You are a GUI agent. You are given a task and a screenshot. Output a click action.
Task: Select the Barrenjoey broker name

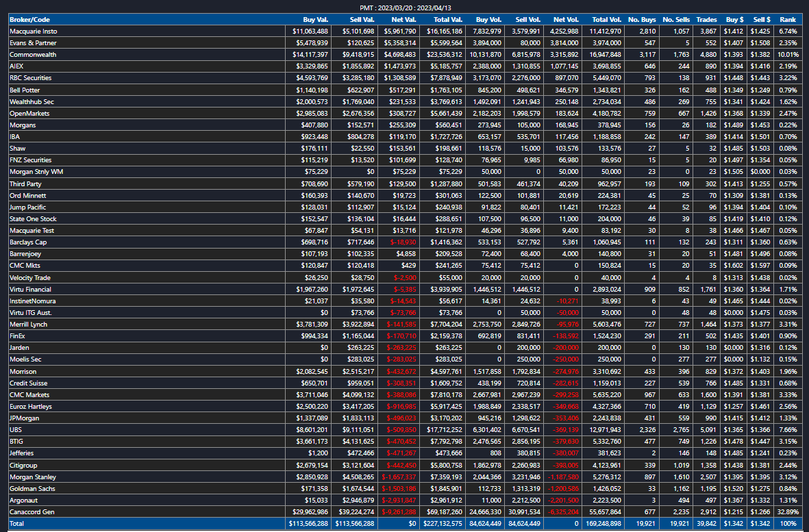point(25,254)
